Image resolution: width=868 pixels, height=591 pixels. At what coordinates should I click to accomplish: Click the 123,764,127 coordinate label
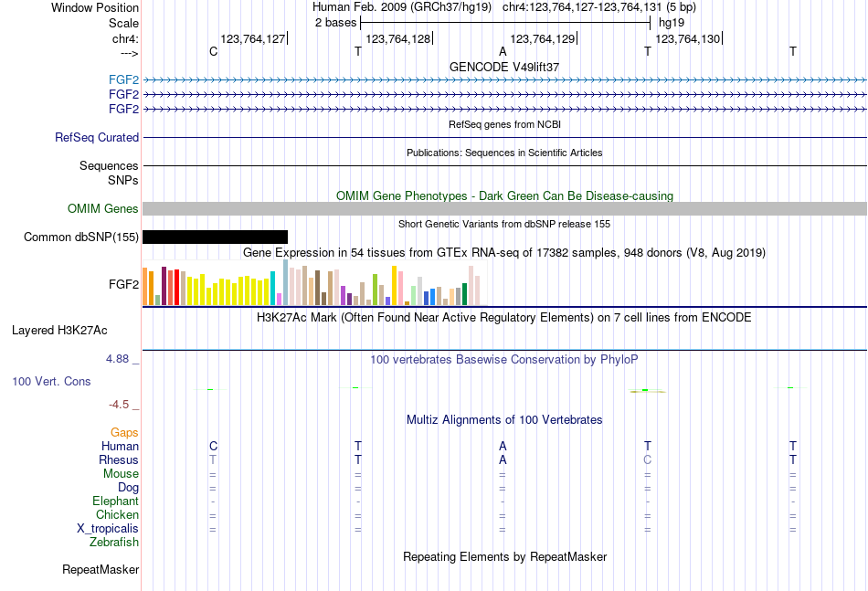point(253,38)
